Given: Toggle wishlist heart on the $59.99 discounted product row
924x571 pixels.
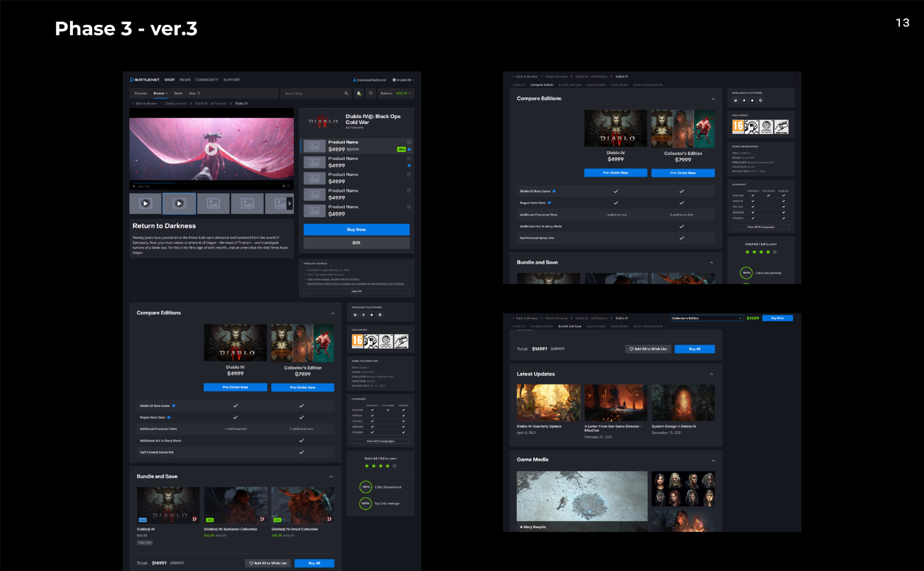Looking at the screenshot, I should click(409, 142).
